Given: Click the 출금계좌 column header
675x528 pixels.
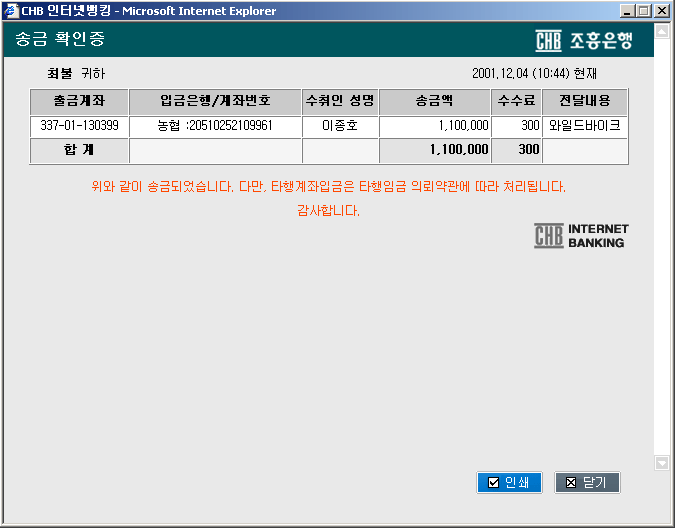Looking at the screenshot, I should point(79,102).
